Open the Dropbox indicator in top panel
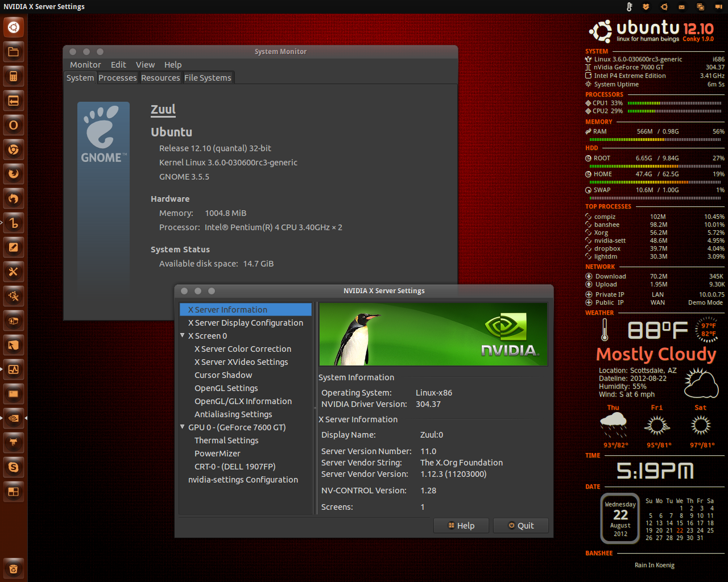The image size is (728, 582). (x=646, y=7)
